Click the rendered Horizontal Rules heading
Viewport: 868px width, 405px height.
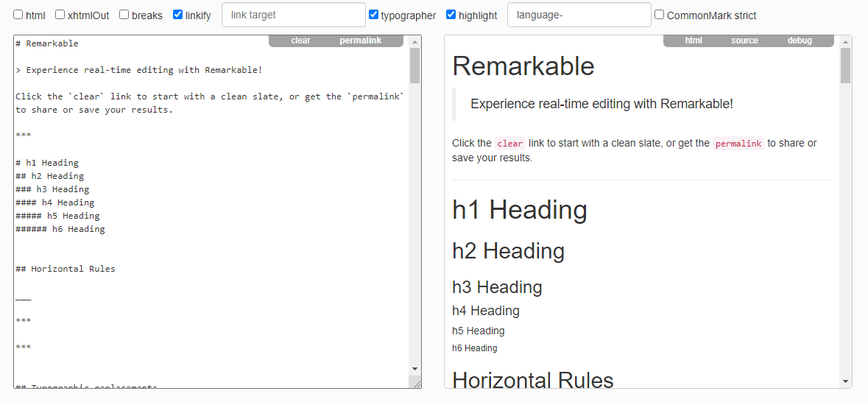pos(533,379)
